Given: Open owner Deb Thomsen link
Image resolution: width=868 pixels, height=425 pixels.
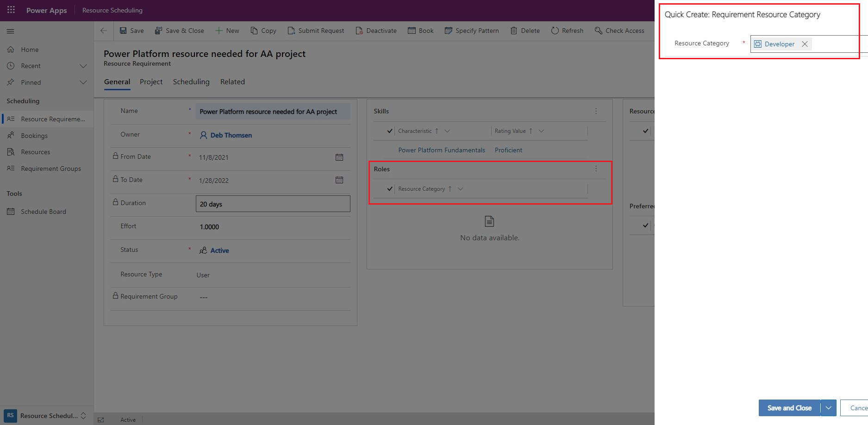Looking at the screenshot, I should pyautogui.click(x=231, y=135).
